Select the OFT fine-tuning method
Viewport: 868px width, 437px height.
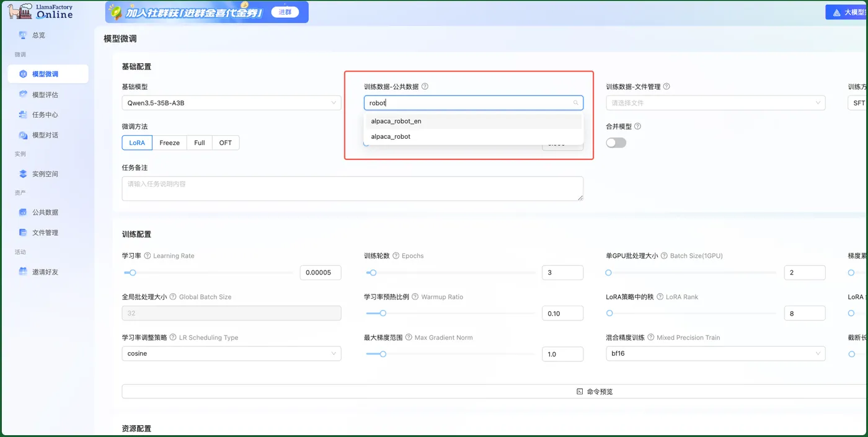pyautogui.click(x=226, y=143)
